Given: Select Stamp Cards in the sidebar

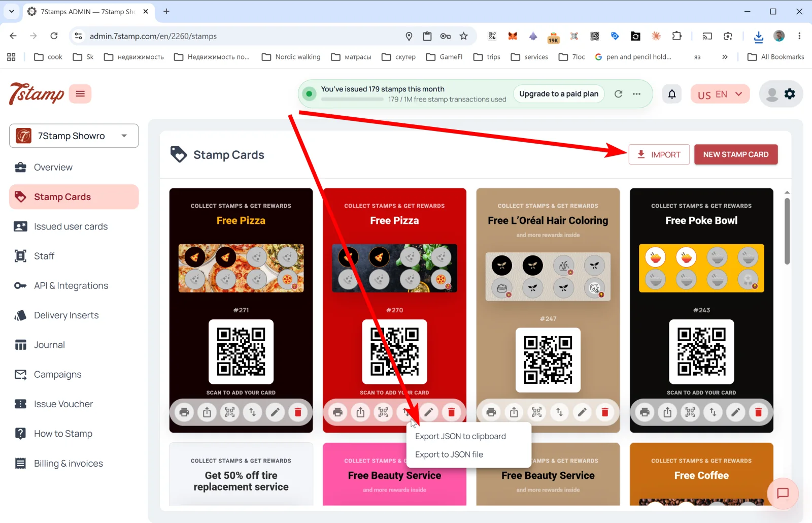Looking at the screenshot, I should click(74, 197).
